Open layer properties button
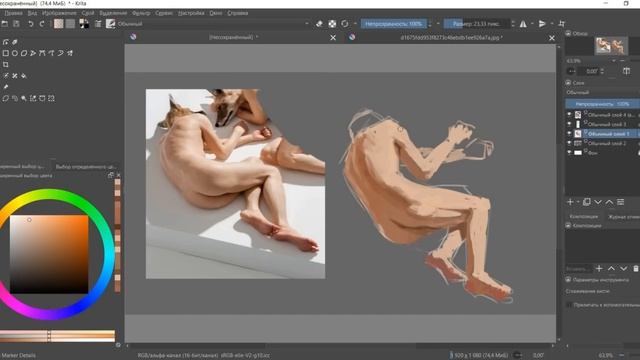 click(x=621, y=202)
